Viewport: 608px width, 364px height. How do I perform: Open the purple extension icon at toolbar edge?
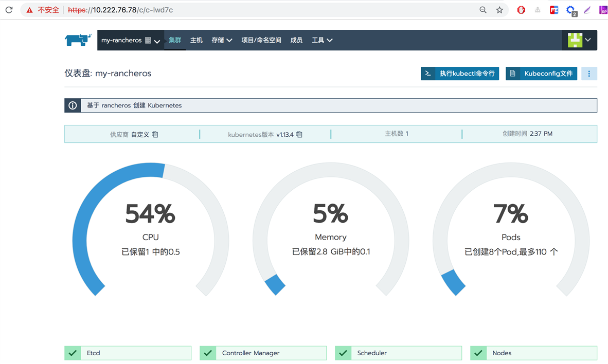pyautogui.click(x=603, y=10)
